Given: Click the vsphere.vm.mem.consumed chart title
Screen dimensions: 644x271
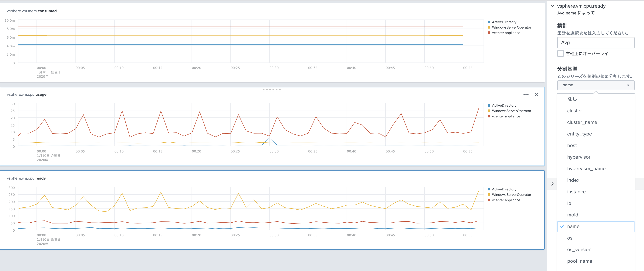Looking at the screenshot, I should [x=32, y=11].
